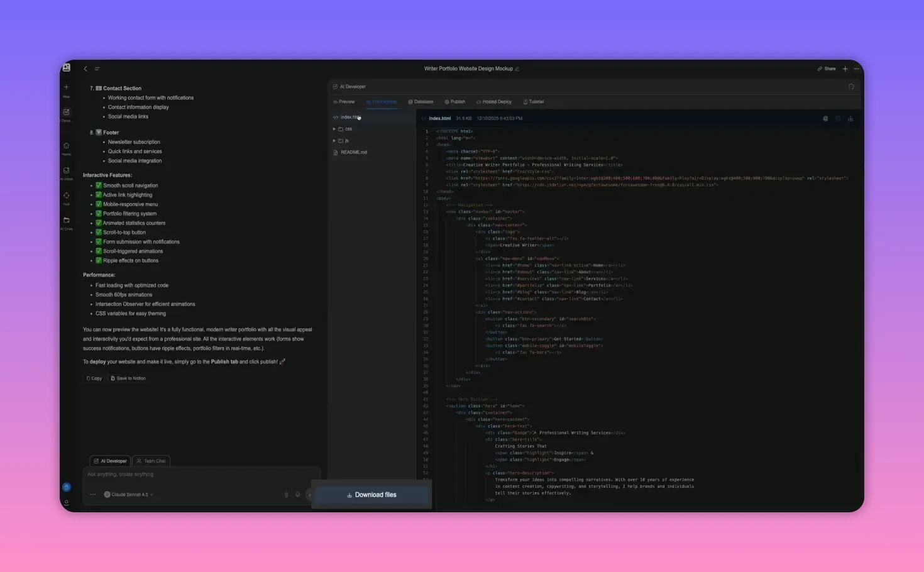924x572 pixels.
Task: Click Save to Notion
Action: [x=128, y=378]
